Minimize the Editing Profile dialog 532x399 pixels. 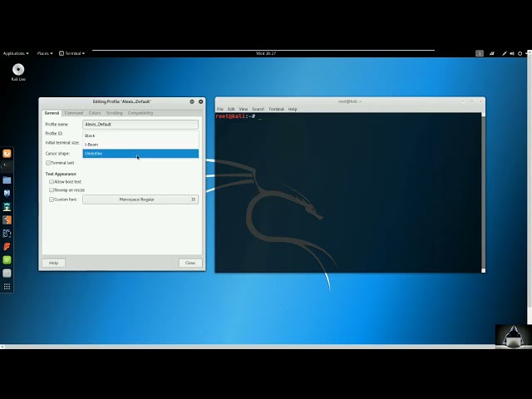coord(192,101)
